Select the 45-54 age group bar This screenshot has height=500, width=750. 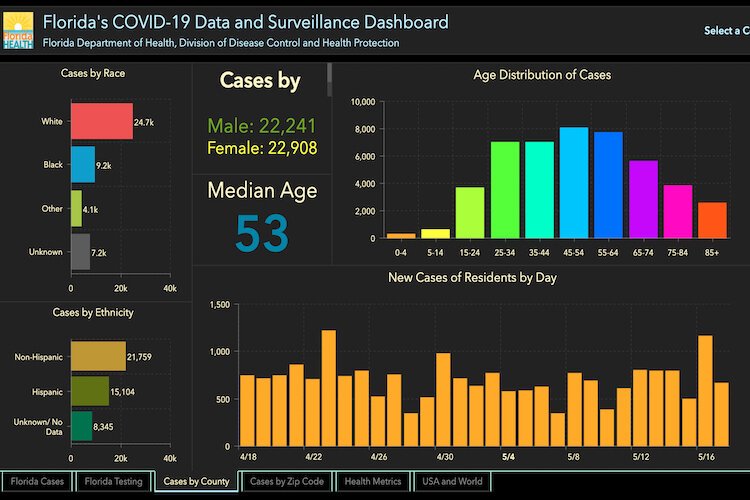click(573, 182)
